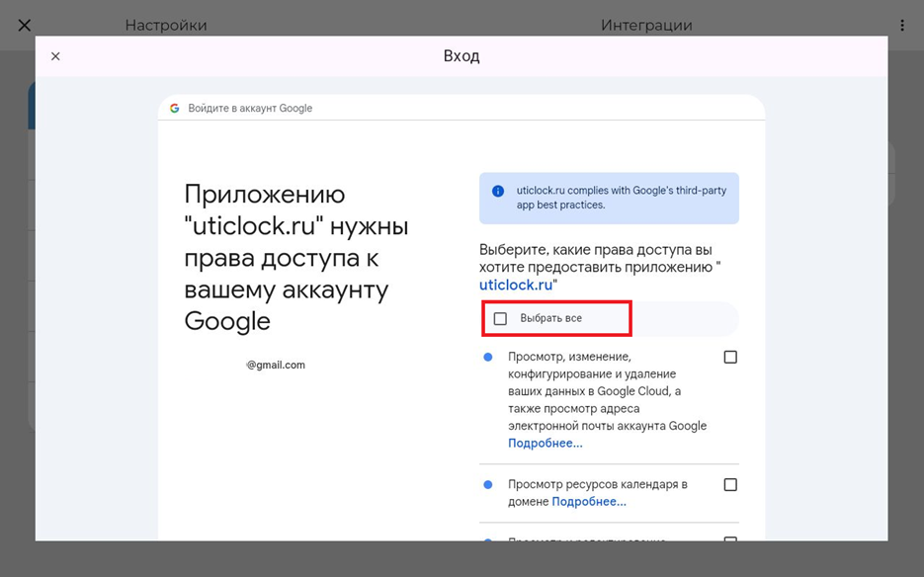This screenshot has width=924, height=577.
Task: Close the Вход sign-in dialog
Action: pyautogui.click(x=55, y=56)
